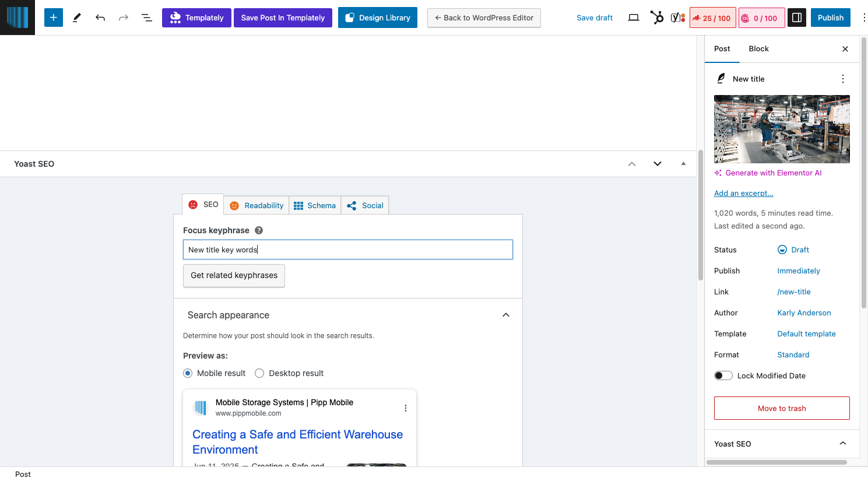The width and height of the screenshot is (868, 481).
Task: Switch to the Readability tab
Action: pos(256,205)
